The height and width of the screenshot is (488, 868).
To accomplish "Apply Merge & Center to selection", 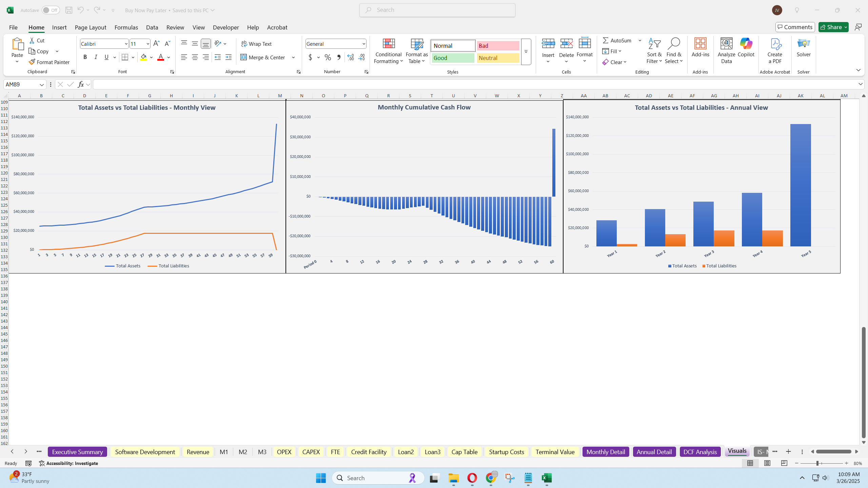I will (x=263, y=57).
